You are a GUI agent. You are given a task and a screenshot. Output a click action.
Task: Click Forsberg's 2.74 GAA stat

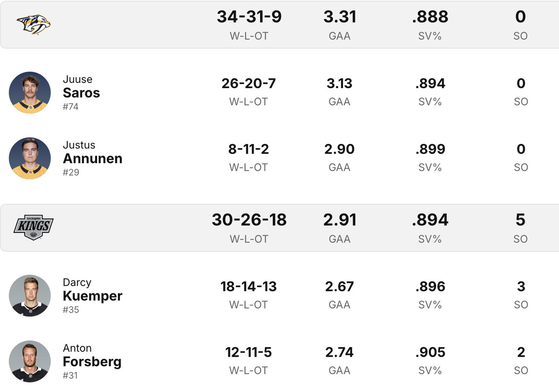pyautogui.click(x=340, y=352)
